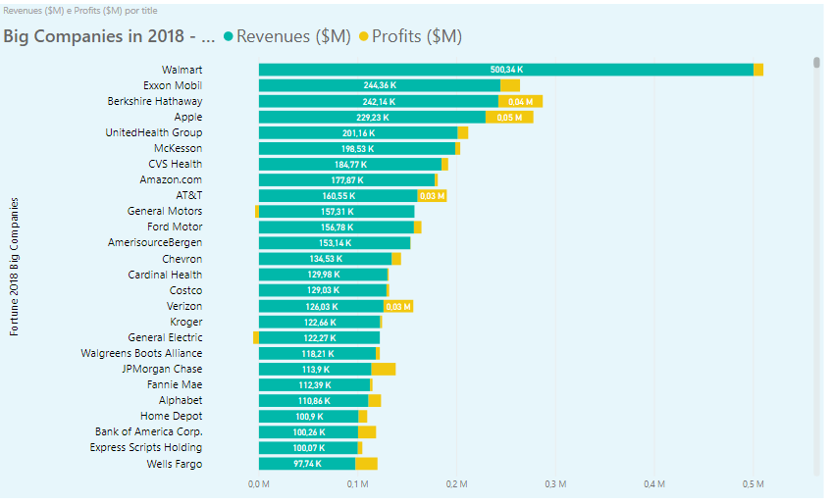Click the Walmart axis label
This screenshot has height=504, width=832.
pyautogui.click(x=182, y=70)
